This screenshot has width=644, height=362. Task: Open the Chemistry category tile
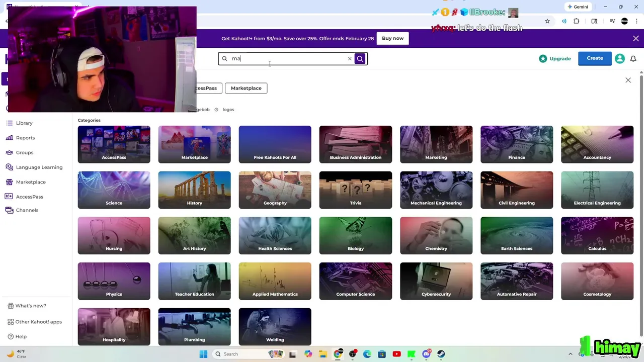(436, 235)
